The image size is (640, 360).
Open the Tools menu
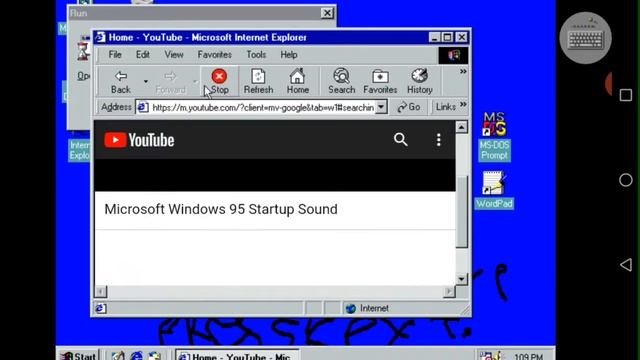point(256,55)
